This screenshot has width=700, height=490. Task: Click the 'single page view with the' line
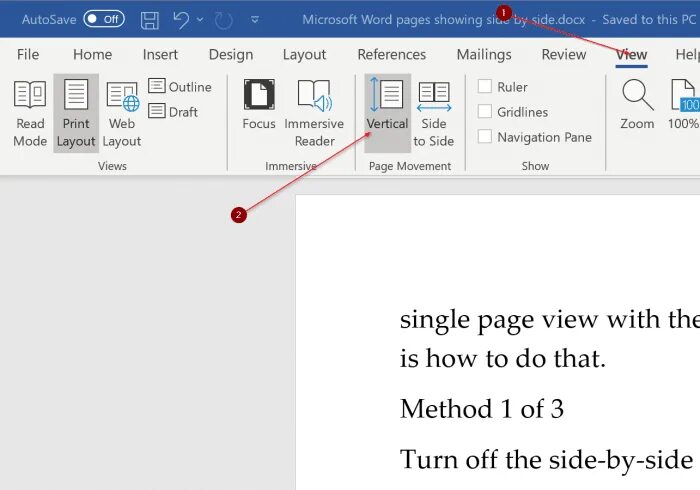(550, 320)
